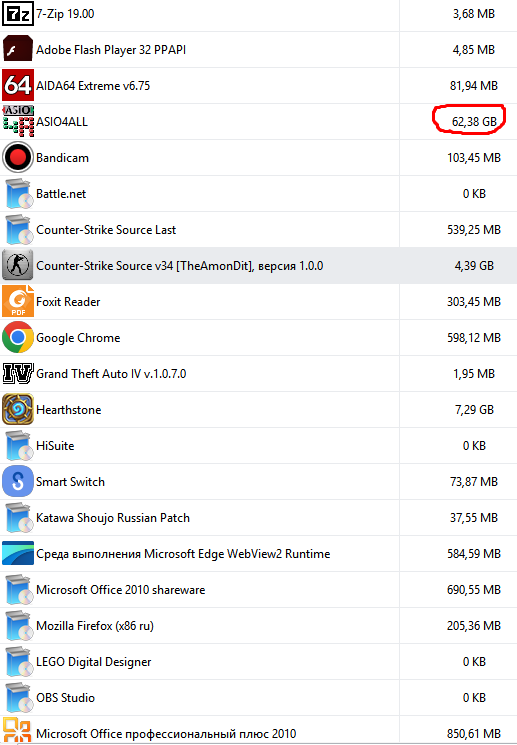Select the Adobe Flash Player icon
The image size is (517, 745).
point(18,49)
